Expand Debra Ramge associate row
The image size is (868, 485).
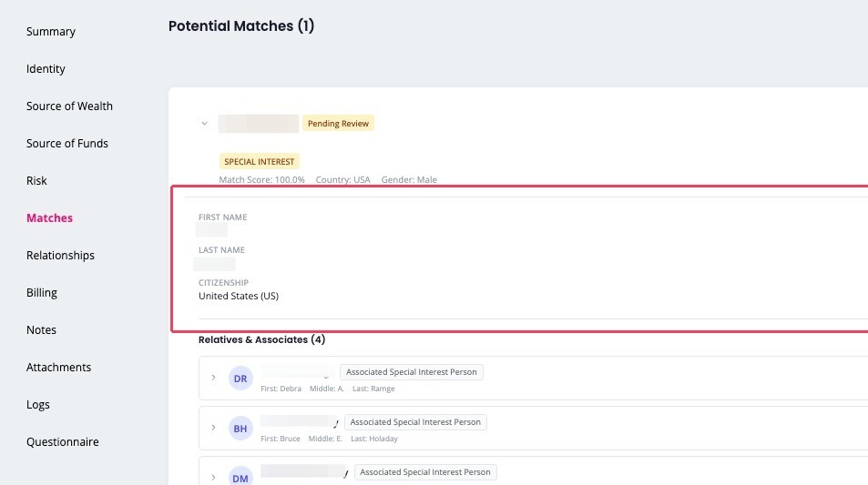click(x=213, y=378)
